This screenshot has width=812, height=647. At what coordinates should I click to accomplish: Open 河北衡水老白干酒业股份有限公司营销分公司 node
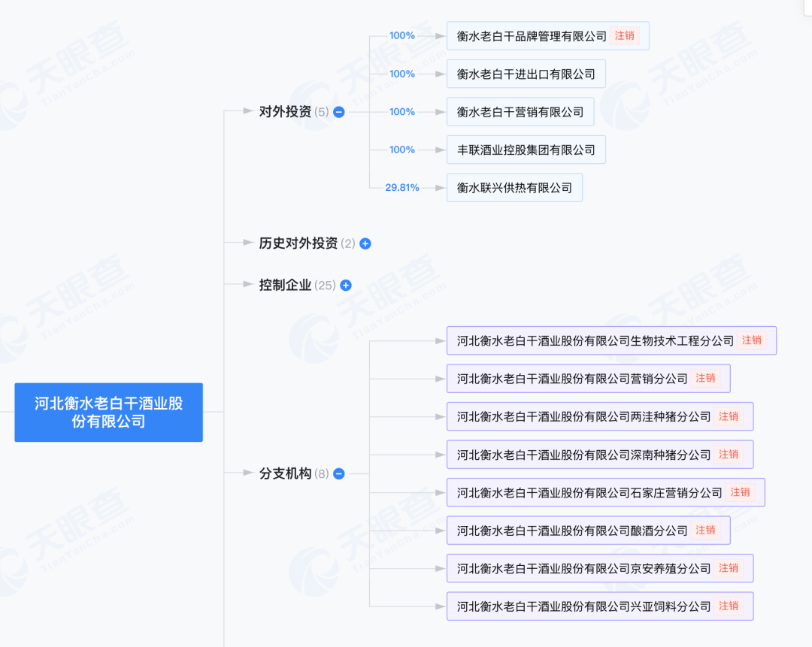[x=588, y=379]
